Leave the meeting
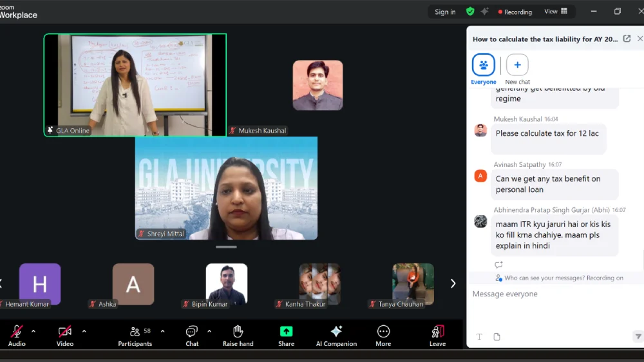This screenshot has height=362, width=644. pyautogui.click(x=437, y=332)
